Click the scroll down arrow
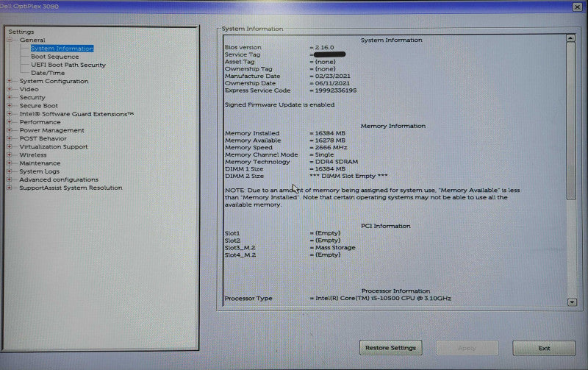The height and width of the screenshot is (370, 588). [572, 302]
